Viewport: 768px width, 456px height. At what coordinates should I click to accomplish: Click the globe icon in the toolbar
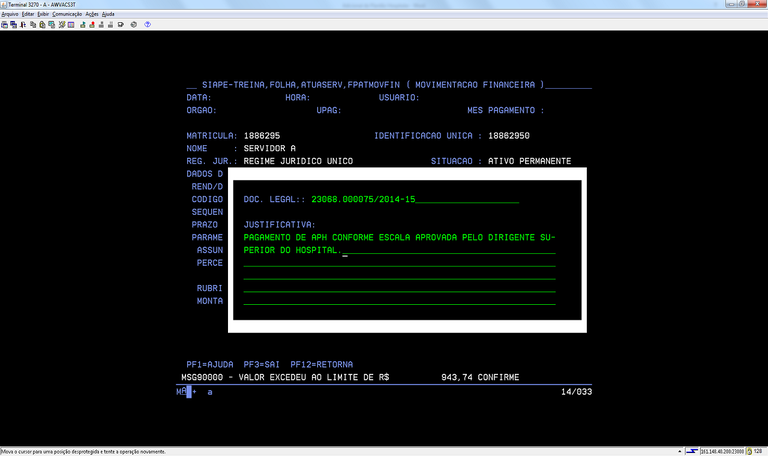(x=133, y=25)
